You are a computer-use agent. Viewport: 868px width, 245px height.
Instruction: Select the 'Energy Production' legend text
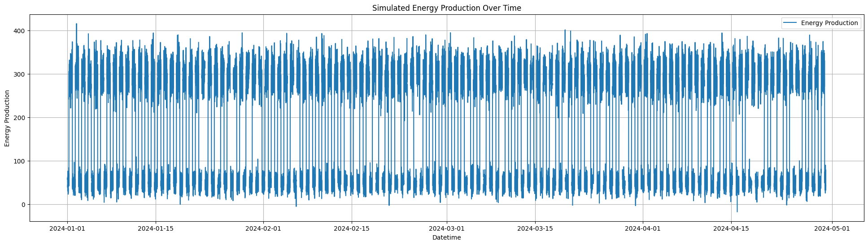click(x=829, y=23)
